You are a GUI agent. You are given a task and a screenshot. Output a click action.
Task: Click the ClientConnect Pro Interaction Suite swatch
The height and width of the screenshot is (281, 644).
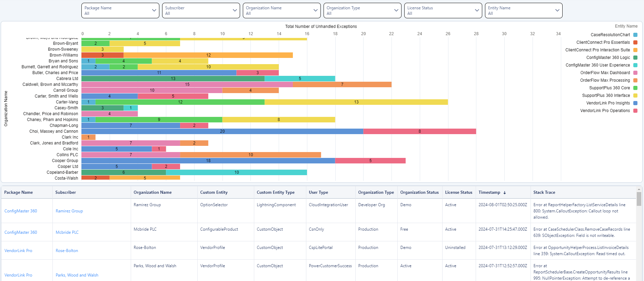(x=635, y=50)
